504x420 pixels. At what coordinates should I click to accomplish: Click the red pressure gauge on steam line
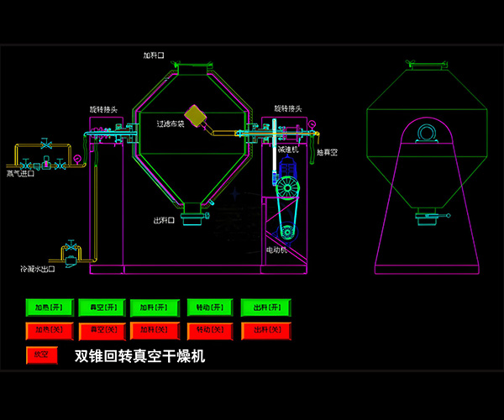(x=76, y=157)
